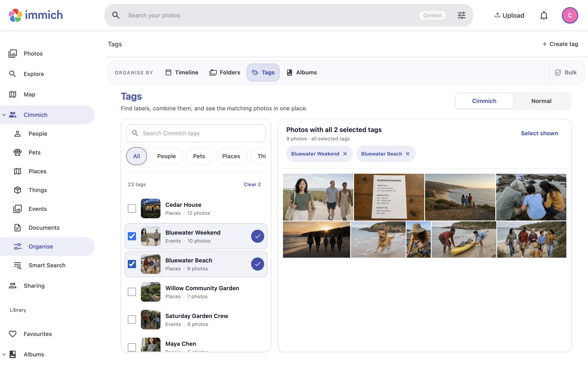Organise by Timeline tab
Screen dimensions: 588x365
point(182,72)
